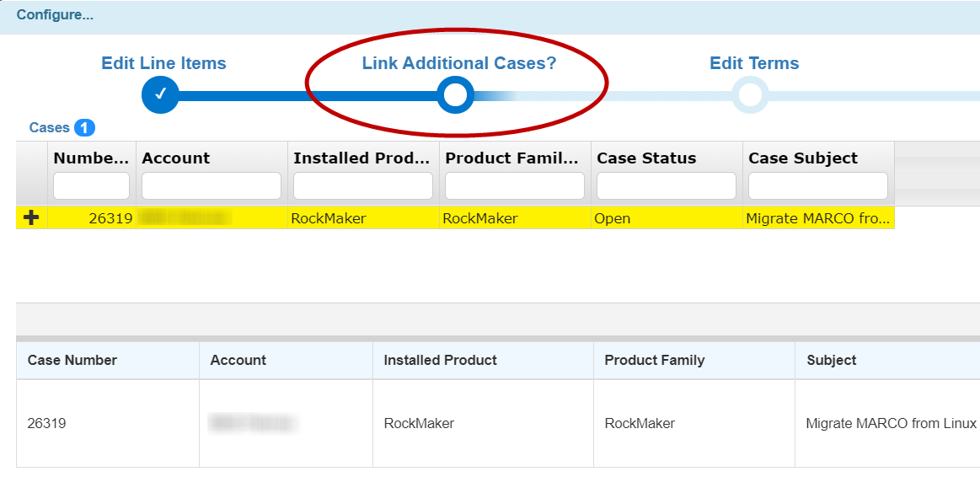
Task: Select the Edit Terms step label
Action: pos(754,63)
